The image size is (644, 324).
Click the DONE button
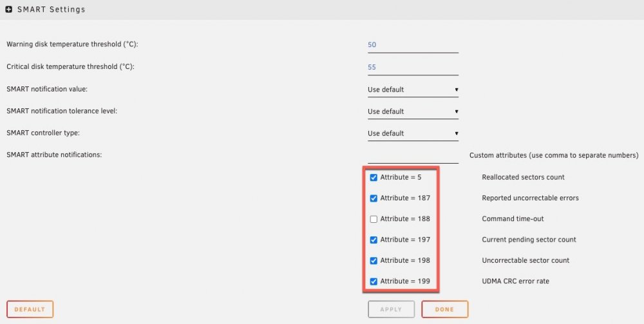(444, 309)
